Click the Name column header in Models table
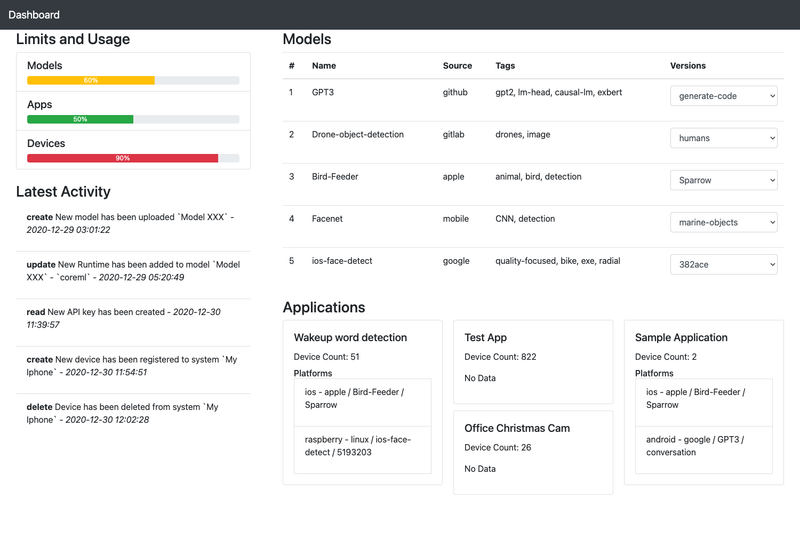Image resolution: width=800 pixels, height=533 pixels. coord(323,66)
